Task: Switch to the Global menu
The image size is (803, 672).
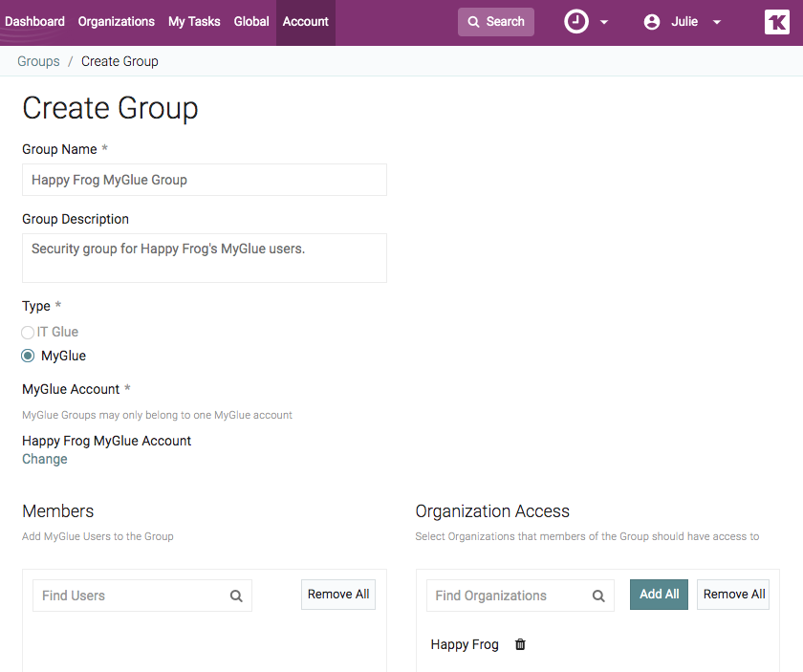Action: point(251,21)
